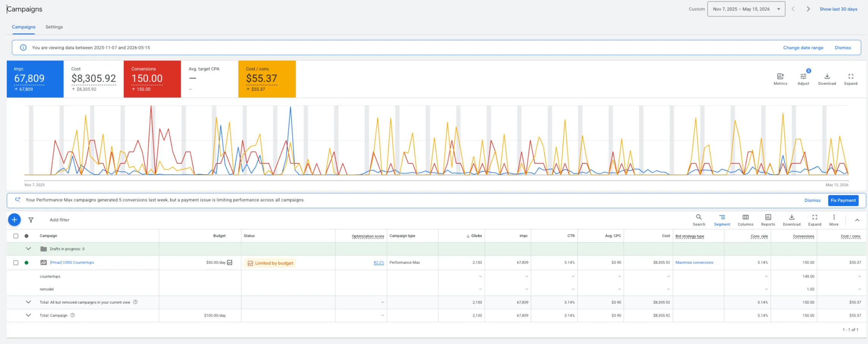Download the chart data
Viewport: 868px width, 344px height.
827,79
